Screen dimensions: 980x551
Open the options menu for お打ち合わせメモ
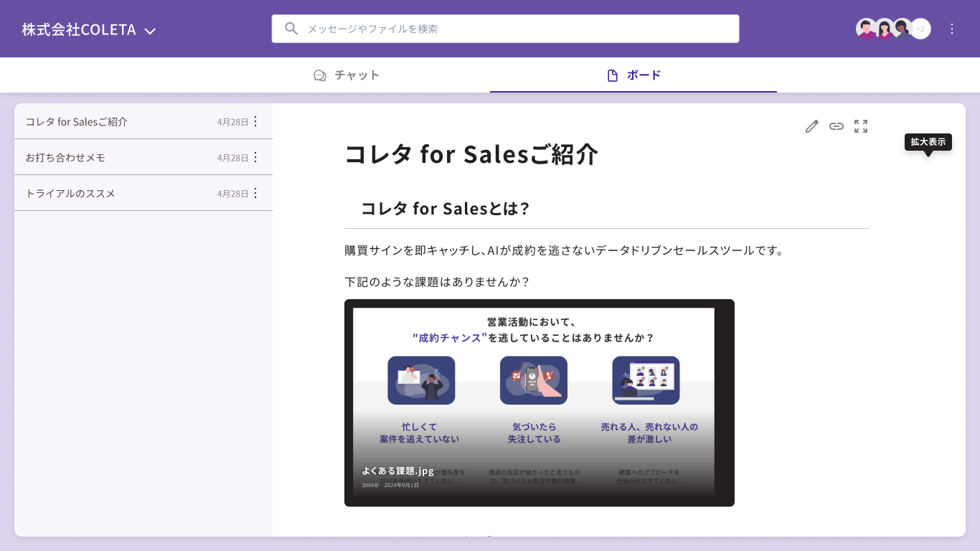pos(255,157)
